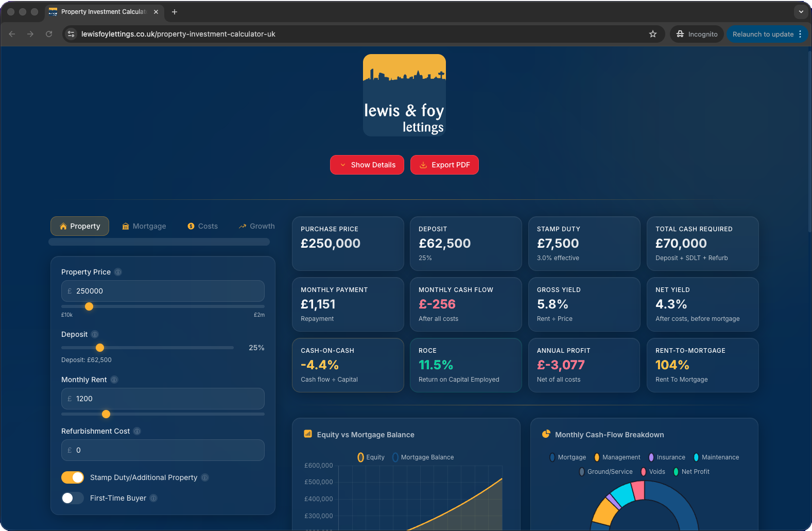
Task: Toggle Insurance in cash-flow legend
Action: click(667, 457)
